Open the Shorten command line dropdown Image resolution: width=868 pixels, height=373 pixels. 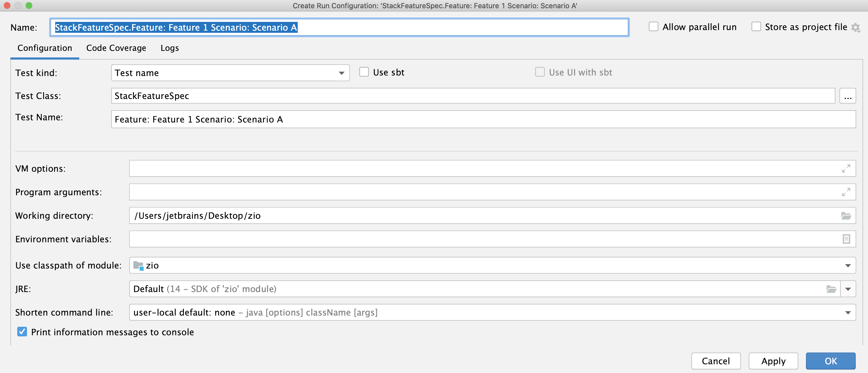click(848, 312)
